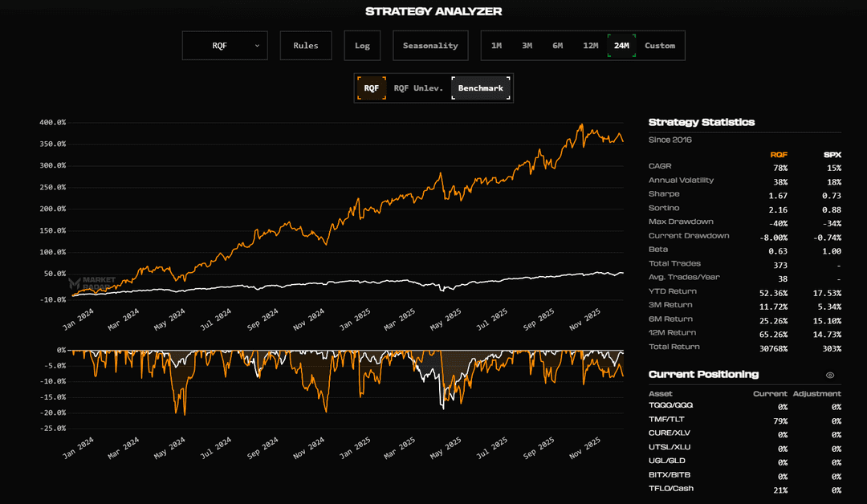Select the 6M timeframe
Viewport: 867px width, 504px height.
click(558, 46)
